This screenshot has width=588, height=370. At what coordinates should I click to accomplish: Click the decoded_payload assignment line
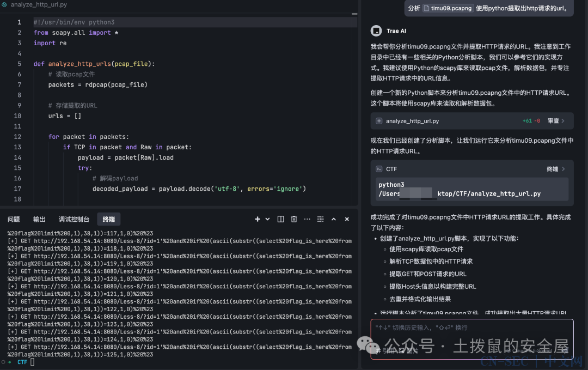click(199, 189)
